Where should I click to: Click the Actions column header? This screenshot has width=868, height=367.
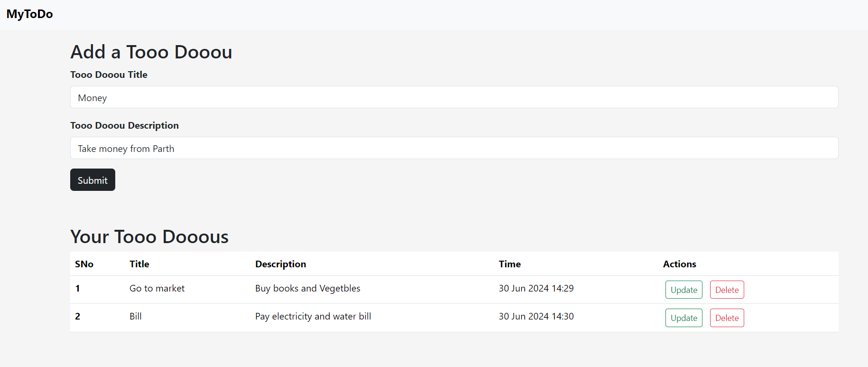pyautogui.click(x=679, y=264)
